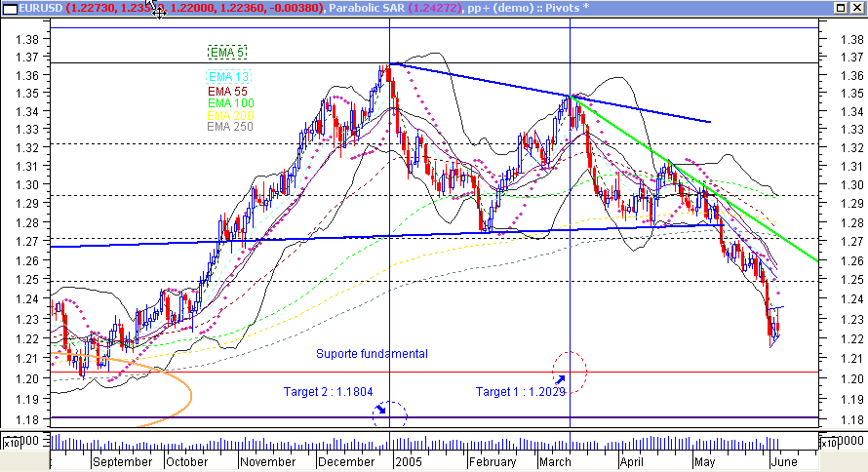Screen dimensions: 868x472
Task: Select the EMA 100 legend label
Action: pyautogui.click(x=230, y=103)
